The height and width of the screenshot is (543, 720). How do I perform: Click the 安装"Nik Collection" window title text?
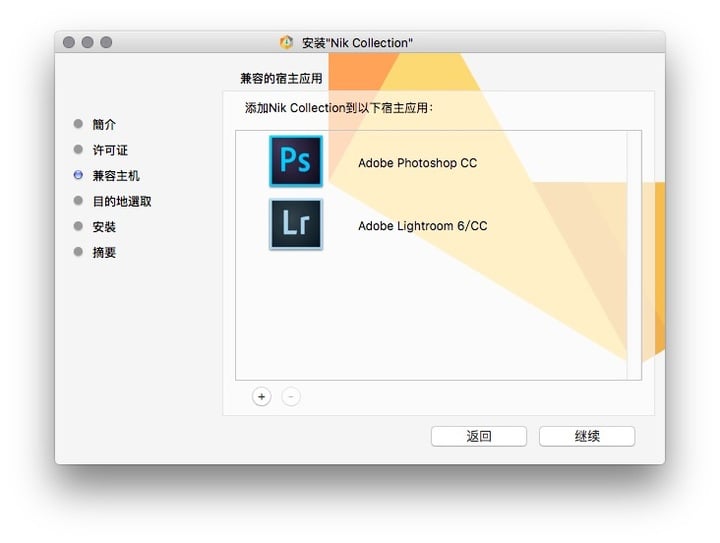click(x=357, y=43)
